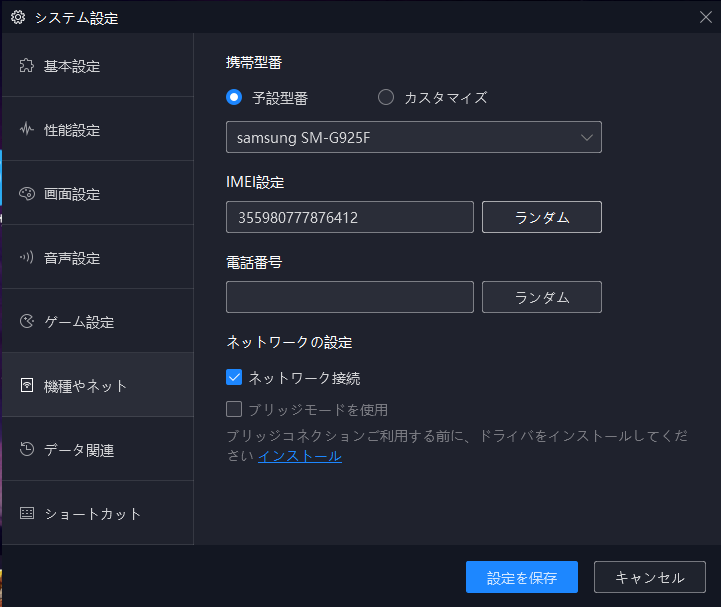Click the 設定を保存 button
The height and width of the screenshot is (607, 721).
tap(522, 577)
